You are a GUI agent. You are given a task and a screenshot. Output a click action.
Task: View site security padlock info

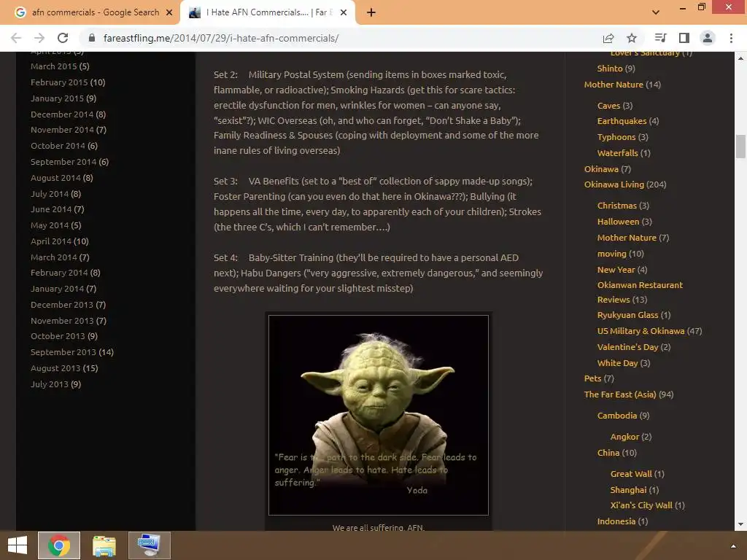(x=92, y=38)
